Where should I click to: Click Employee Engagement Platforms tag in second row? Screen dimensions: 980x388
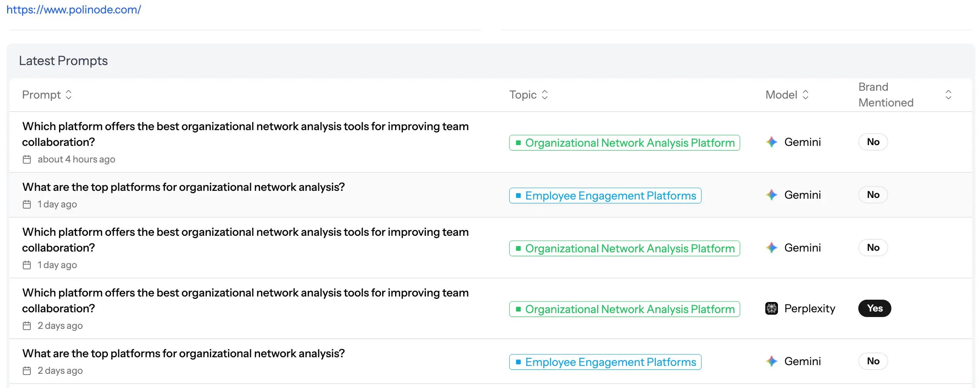605,196
